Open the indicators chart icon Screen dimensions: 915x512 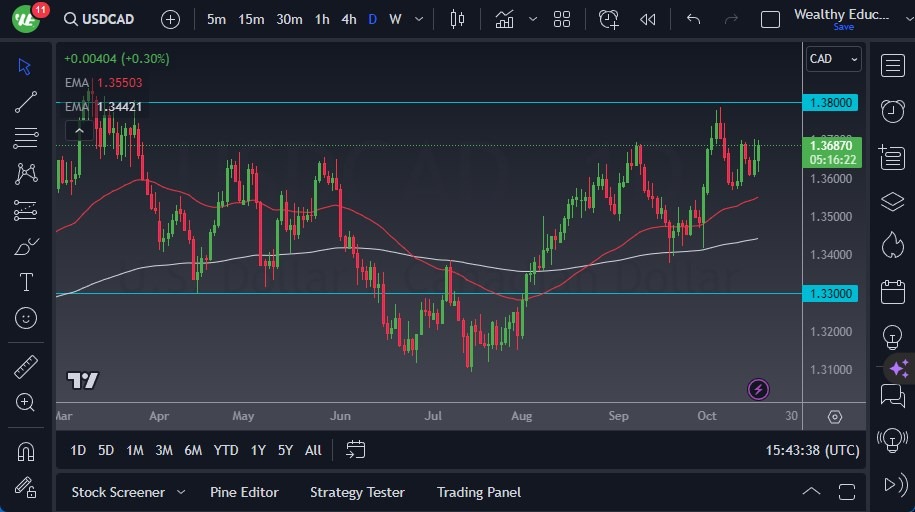point(504,19)
